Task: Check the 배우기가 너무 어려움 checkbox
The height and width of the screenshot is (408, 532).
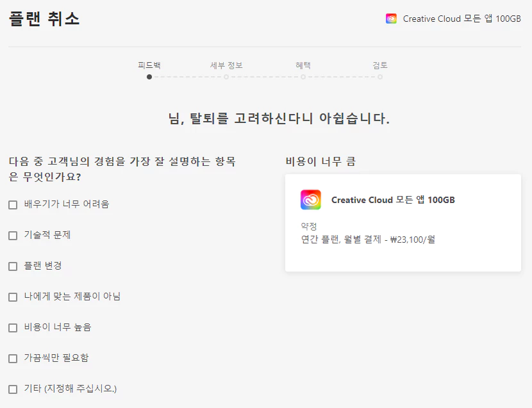Action: tap(13, 205)
